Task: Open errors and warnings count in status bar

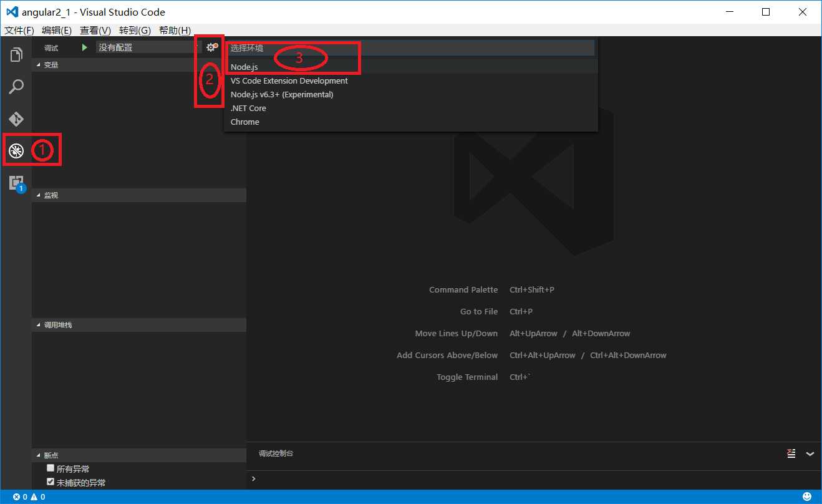Action: [x=29, y=497]
